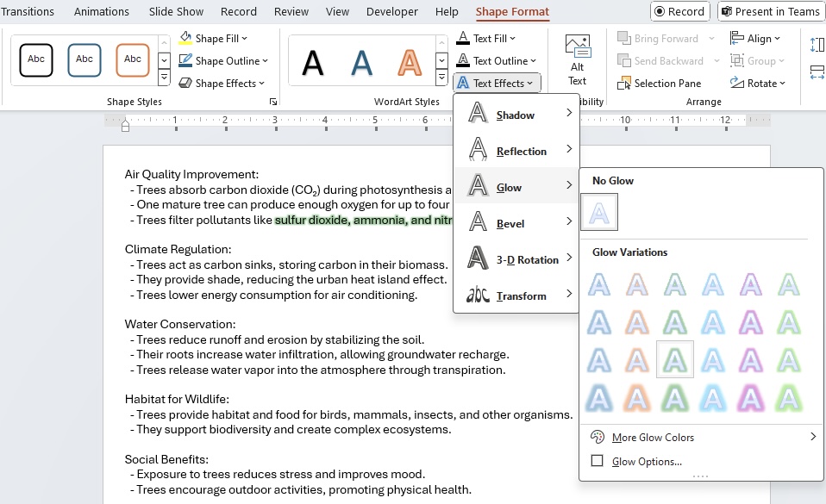This screenshot has width=826, height=504.
Task: Choose the blue WordArt A style
Action: coord(361,63)
